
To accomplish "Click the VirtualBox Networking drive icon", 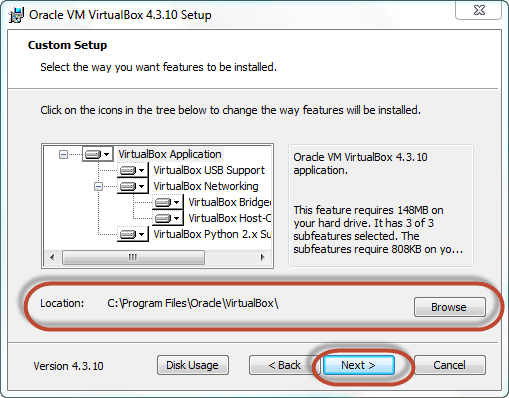I will click(133, 186).
